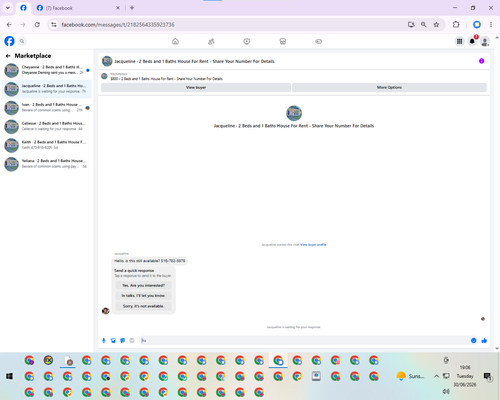Screen dimensions: 500x400
Task: Open the Facebook menu grid icon
Action: coord(459,41)
